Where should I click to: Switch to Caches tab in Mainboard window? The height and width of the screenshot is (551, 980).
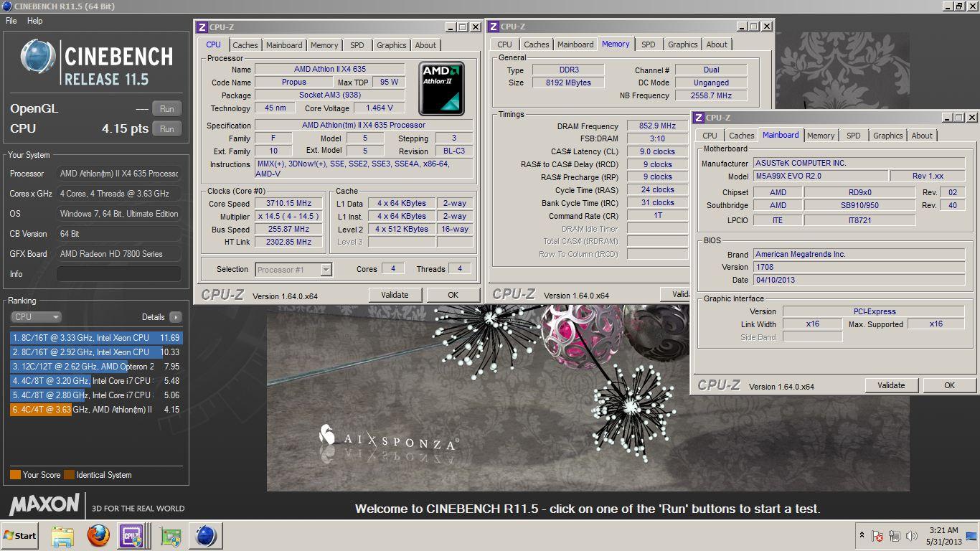click(x=741, y=136)
